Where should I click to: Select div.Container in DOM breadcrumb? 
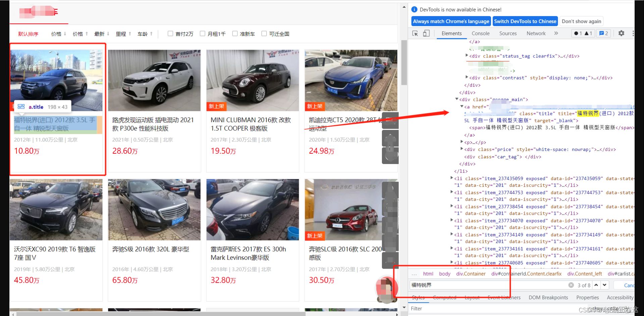(470, 274)
